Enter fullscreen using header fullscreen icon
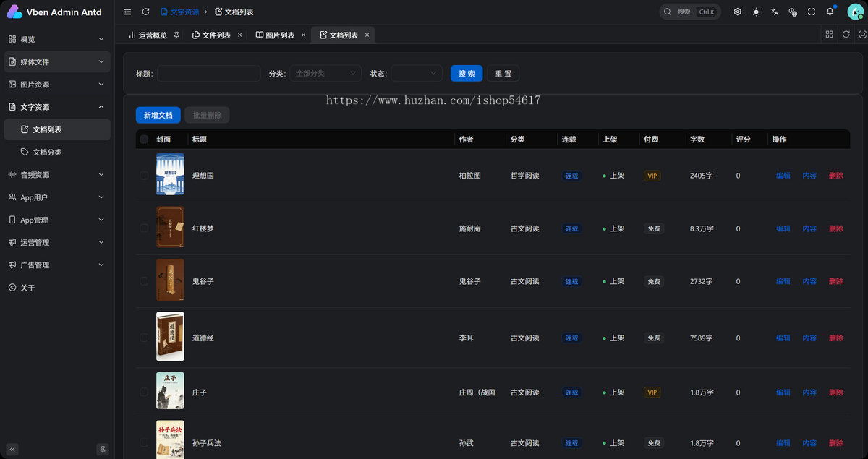 click(x=812, y=12)
